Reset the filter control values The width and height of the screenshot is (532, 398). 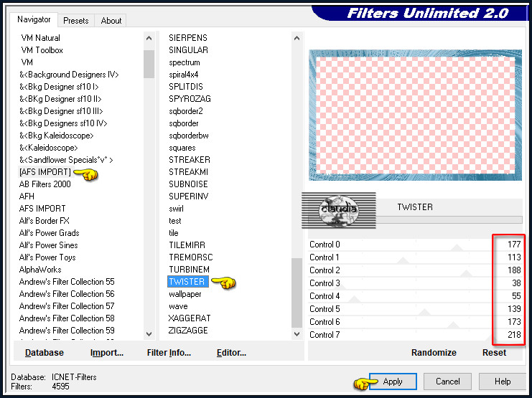[x=494, y=353]
